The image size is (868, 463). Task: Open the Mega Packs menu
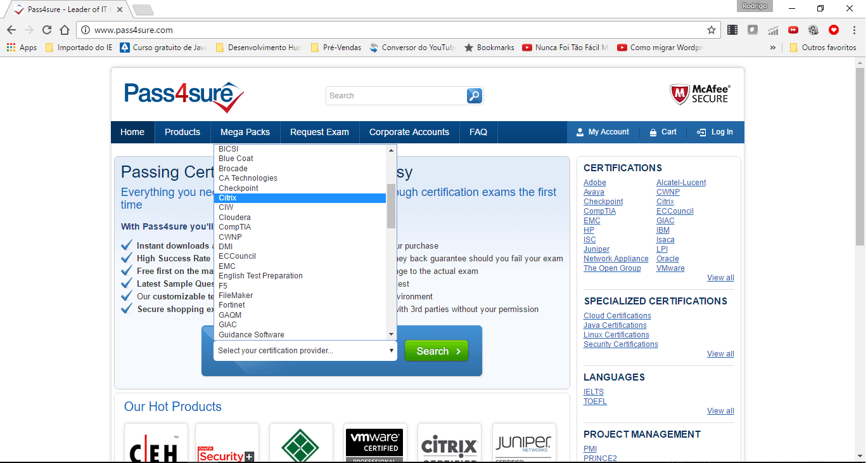point(245,132)
